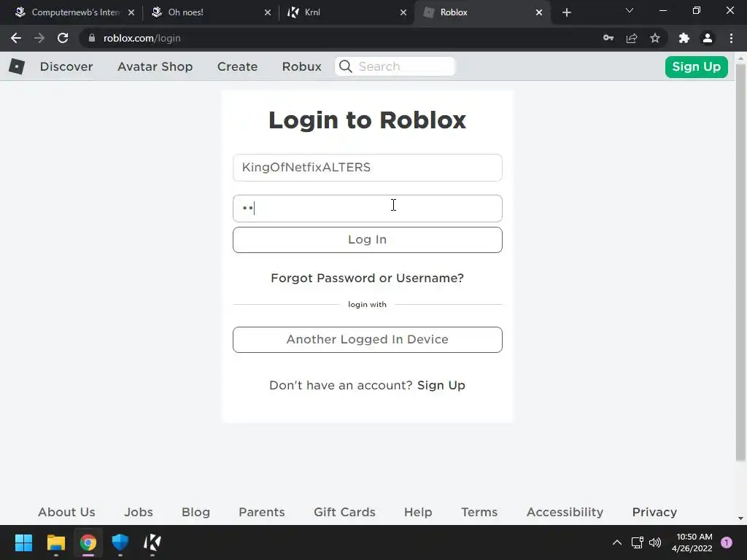Close the Computernewb's tab

point(131,12)
